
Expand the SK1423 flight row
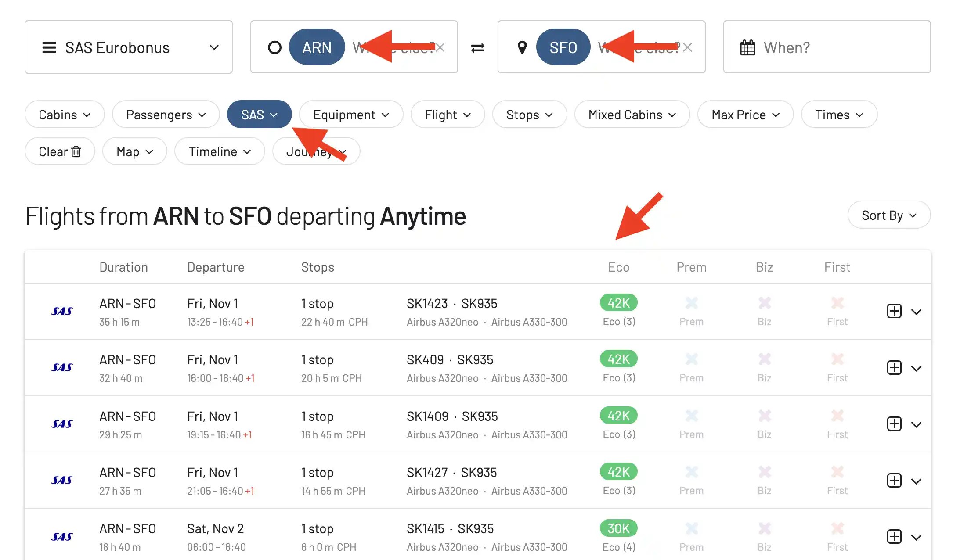[916, 312]
